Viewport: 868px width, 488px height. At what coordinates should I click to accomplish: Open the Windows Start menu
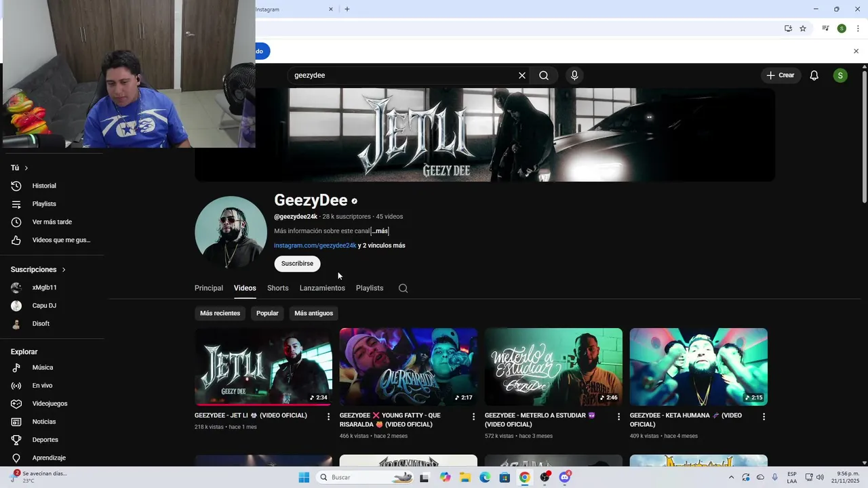304,477
